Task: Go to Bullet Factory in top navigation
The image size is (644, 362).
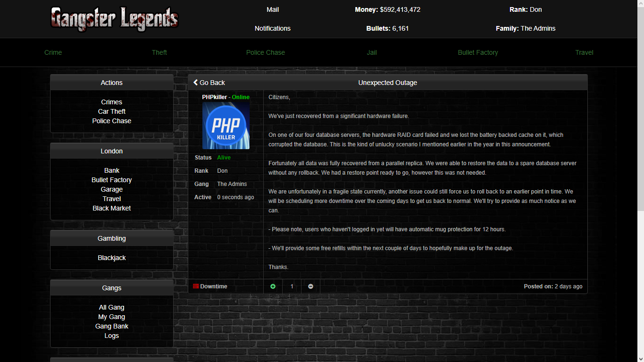Action: click(478, 52)
